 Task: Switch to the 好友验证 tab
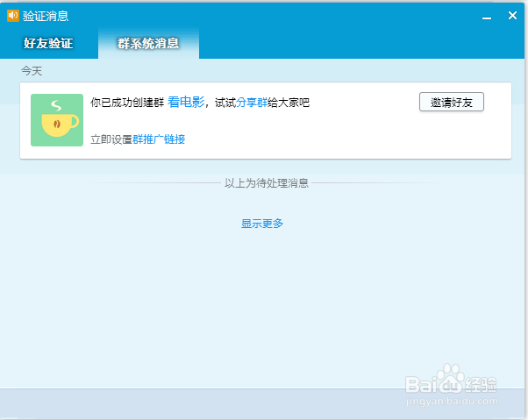pos(48,43)
